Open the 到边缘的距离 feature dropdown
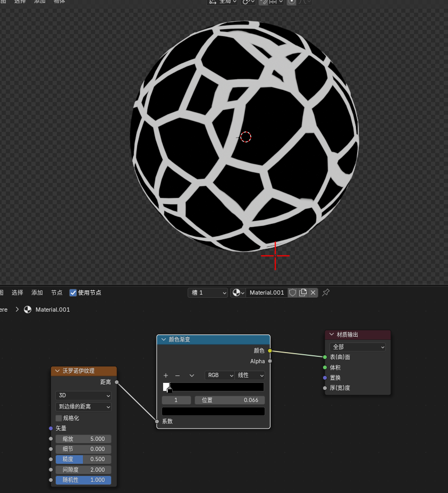The height and width of the screenshot is (493, 448). click(83, 406)
